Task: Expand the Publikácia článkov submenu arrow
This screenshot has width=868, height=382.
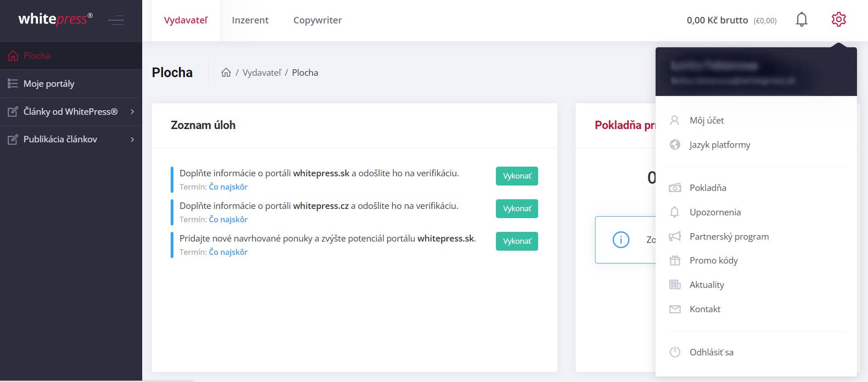Action: 132,139
